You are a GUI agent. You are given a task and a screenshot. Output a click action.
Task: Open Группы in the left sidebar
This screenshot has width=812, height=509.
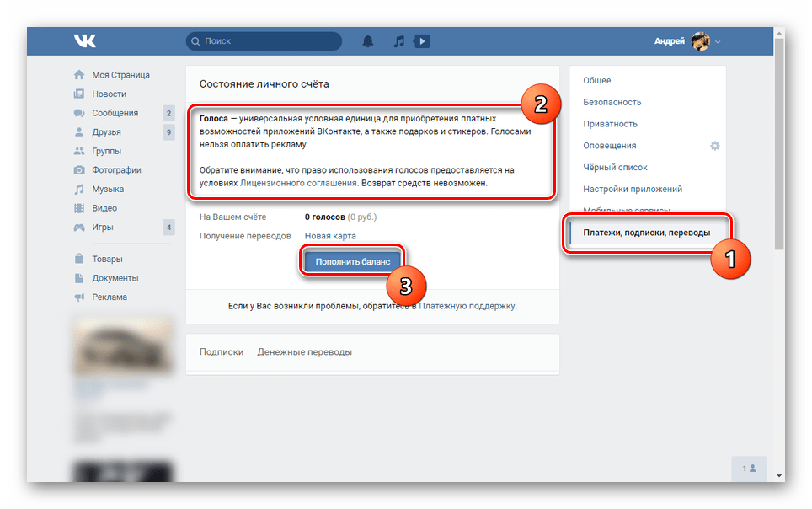pos(106,151)
